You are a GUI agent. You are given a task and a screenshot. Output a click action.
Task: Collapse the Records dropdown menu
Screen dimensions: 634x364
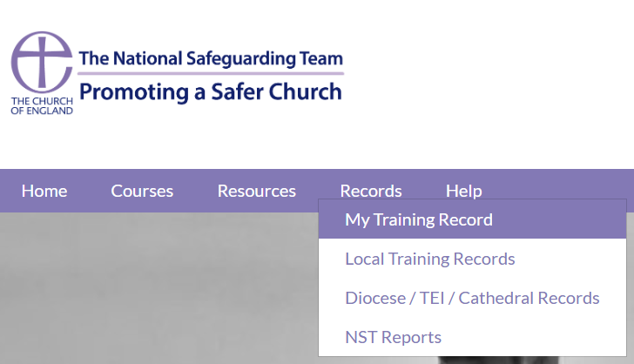370,191
